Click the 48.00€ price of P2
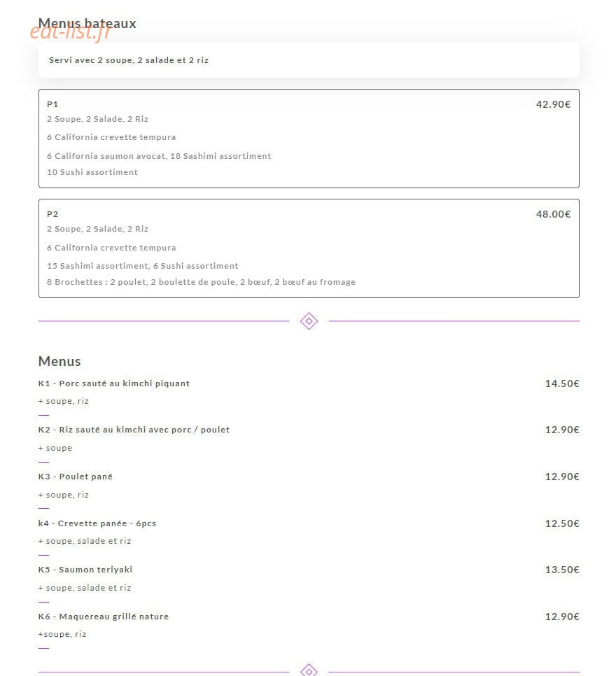 [x=553, y=214]
